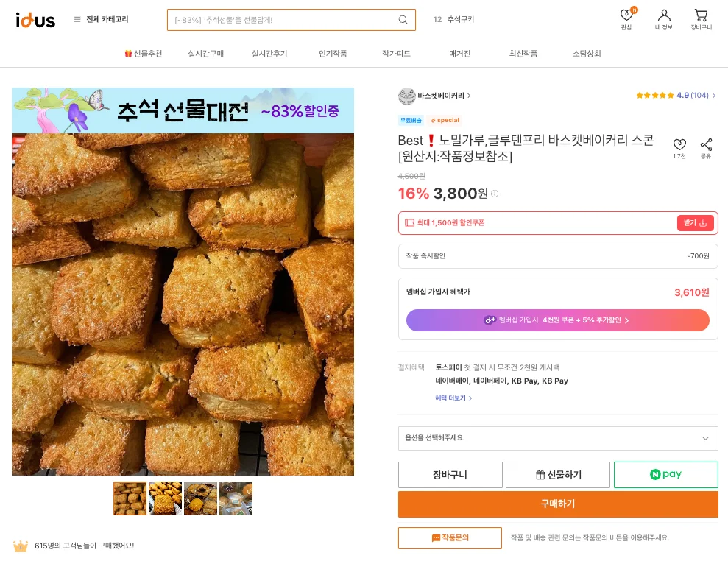Go to the 인기작품 tab
The height and width of the screenshot is (561, 728).
[333, 54]
